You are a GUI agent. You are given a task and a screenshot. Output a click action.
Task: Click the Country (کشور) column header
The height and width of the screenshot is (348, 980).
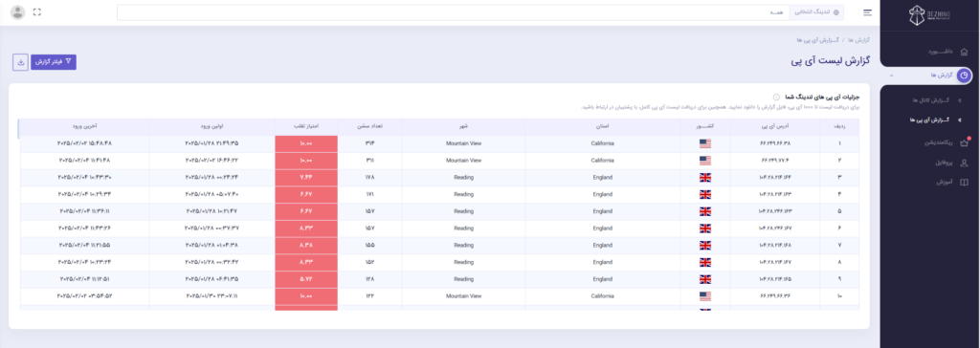[x=705, y=126]
